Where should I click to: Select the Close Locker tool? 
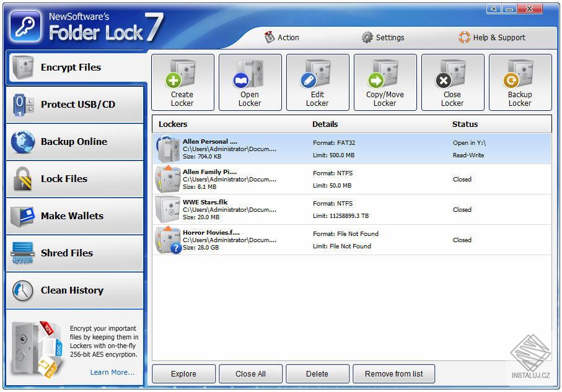(452, 82)
